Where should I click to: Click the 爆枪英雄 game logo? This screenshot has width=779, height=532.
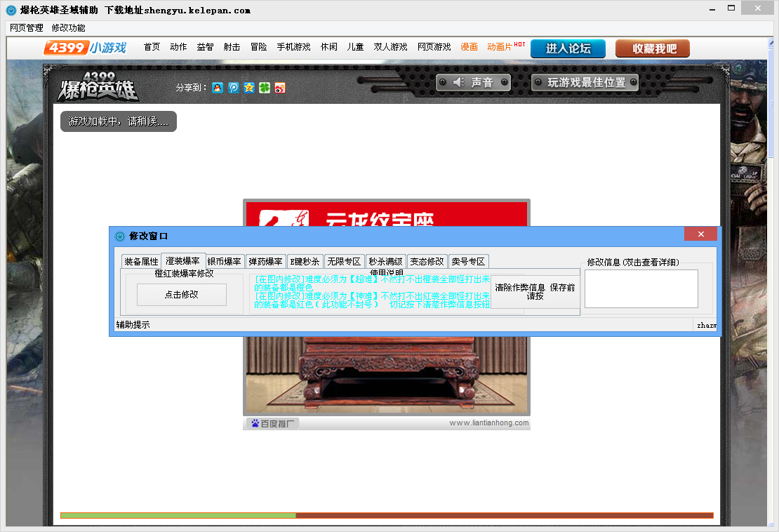(x=97, y=86)
